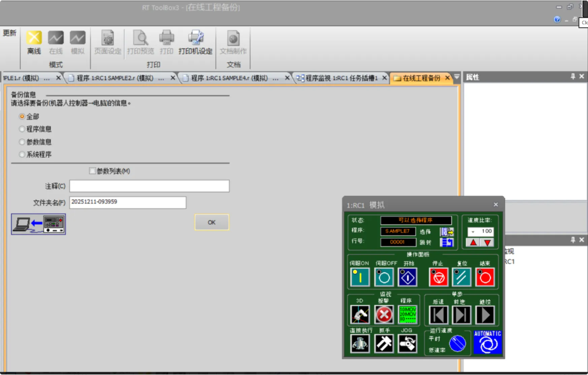This screenshot has width=588, height=375.
Task: Click the 离线 (Offline) mode icon
Action: tap(34, 38)
